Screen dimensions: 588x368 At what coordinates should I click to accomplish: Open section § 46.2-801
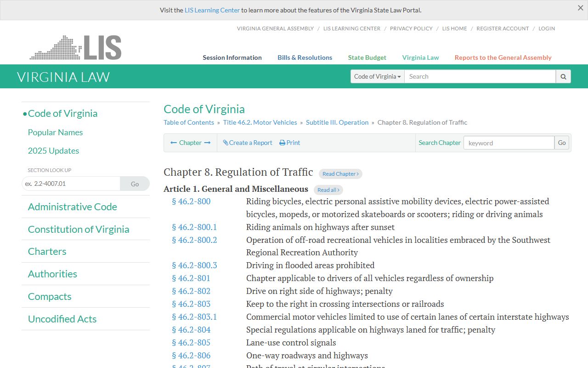191,278
